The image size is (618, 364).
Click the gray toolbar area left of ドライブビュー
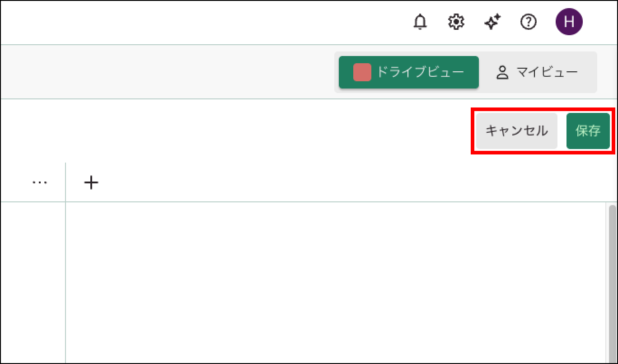[167, 72]
